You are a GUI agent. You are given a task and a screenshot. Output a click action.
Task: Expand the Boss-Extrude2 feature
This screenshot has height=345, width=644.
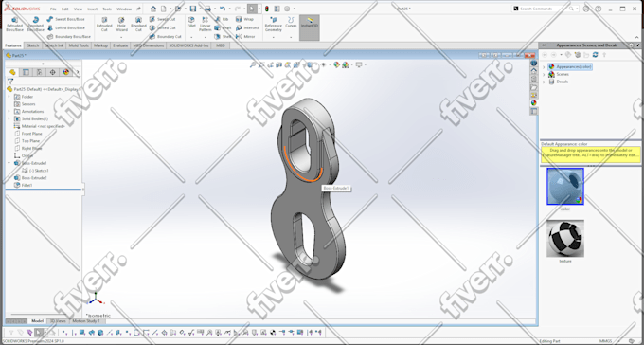pyautogui.click(x=9, y=178)
